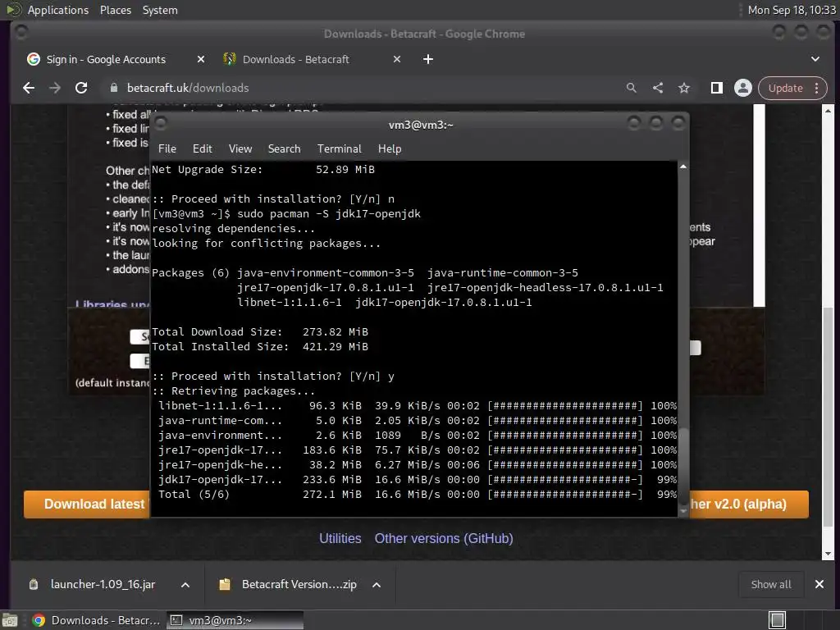This screenshot has height=630, width=840.
Task: Click the jre17-openjdk-he... download row
Action: click(x=418, y=465)
